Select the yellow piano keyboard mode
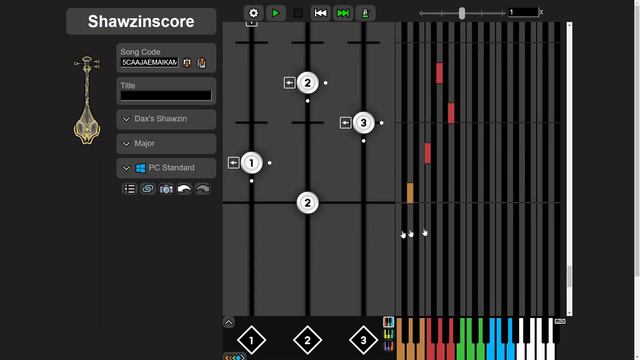The height and width of the screenshot is (360, 640). click(389, 335)
